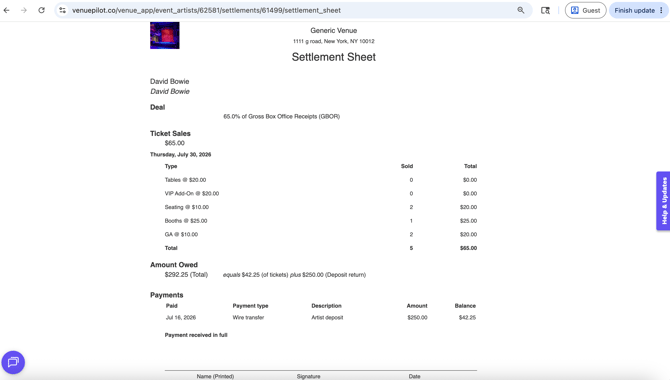Click the Sold column header
The width and height of the screenshot is (670, 380).
(407, 166)
